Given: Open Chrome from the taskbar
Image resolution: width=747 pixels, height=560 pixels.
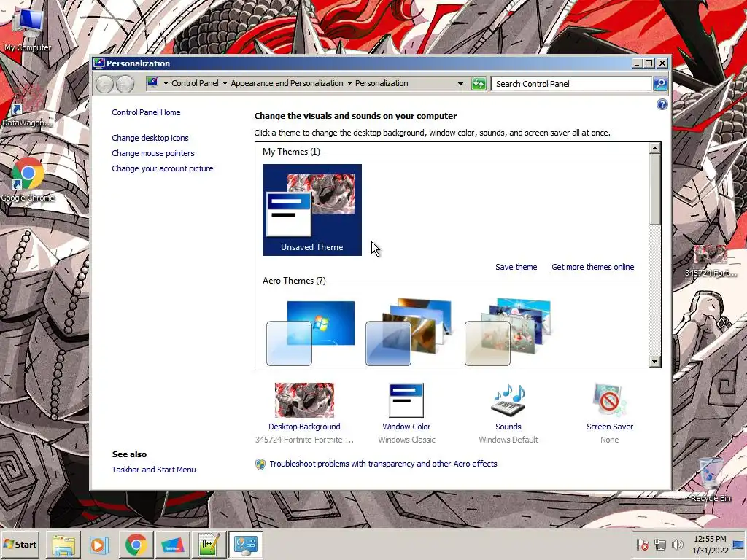Looking at the screenshot, I should coord(136,544).
